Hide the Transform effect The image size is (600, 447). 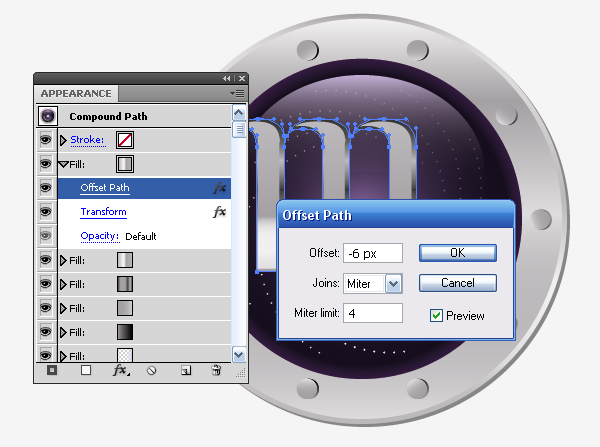point(46,212)
